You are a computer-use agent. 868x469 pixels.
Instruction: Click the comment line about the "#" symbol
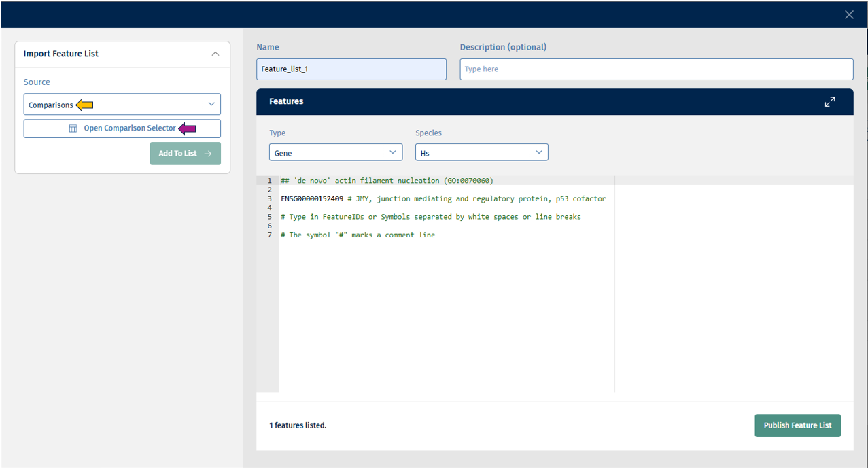click(x=358, y=235)
